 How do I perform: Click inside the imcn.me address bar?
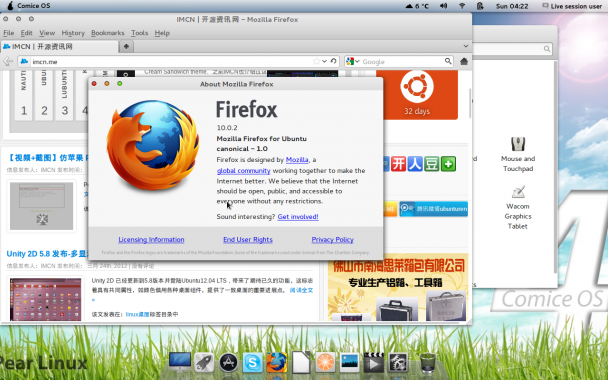pos(171,61)
